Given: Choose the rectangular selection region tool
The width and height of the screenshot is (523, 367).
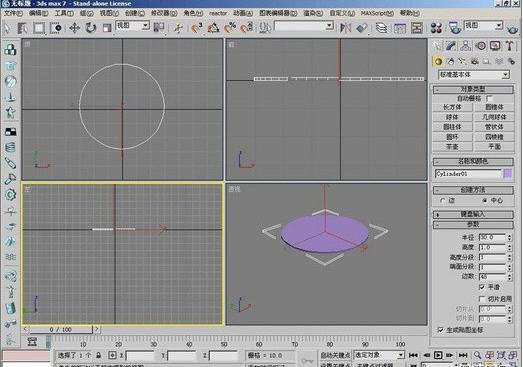Looking at the screenshot, I should [x=39, y=28].
